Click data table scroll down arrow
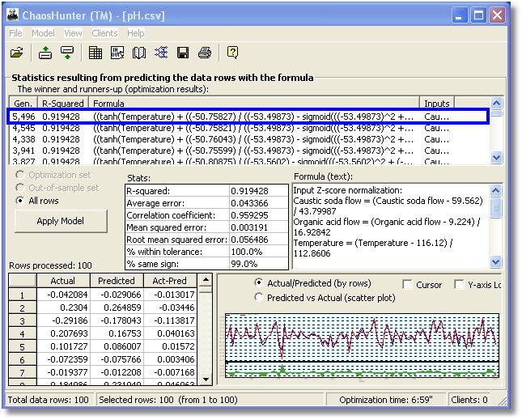Screen dimensions: 522x420 click(x=206, y=379)
